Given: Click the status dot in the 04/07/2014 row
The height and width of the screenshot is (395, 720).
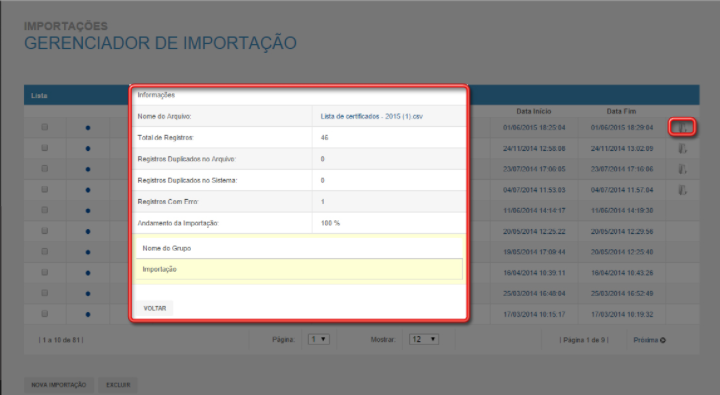Looking at the screenshot, I should (x=88, y=190).
